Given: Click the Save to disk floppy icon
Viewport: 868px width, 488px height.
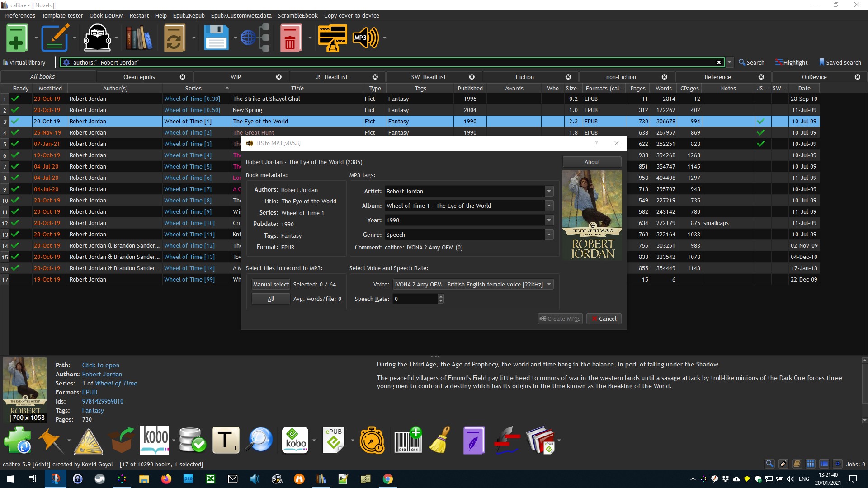Looking at the screenshot, I should (x=216, y=38).
